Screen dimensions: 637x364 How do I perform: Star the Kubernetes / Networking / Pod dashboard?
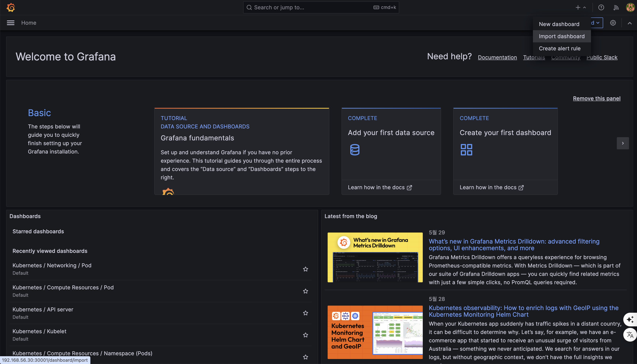(305, 269)
